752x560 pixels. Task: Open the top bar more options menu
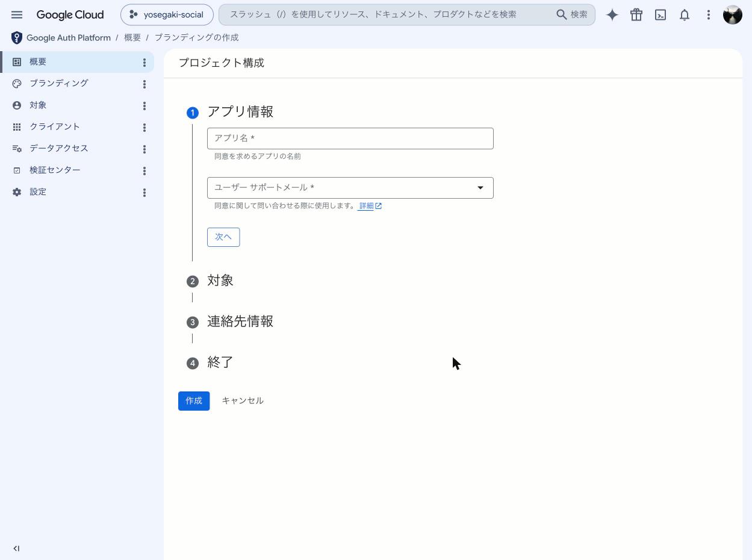[x=709, y=15]
